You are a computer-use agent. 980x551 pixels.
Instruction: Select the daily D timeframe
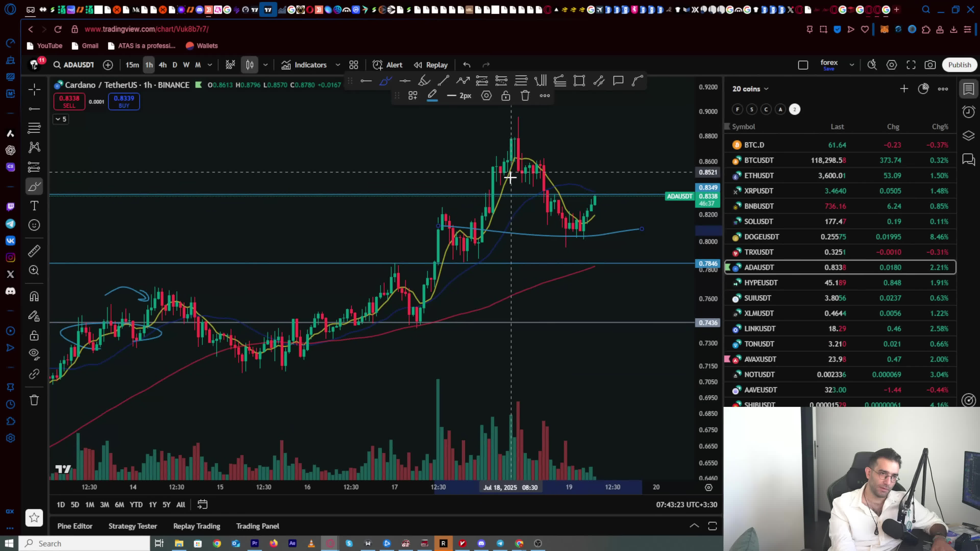(175, 65)
